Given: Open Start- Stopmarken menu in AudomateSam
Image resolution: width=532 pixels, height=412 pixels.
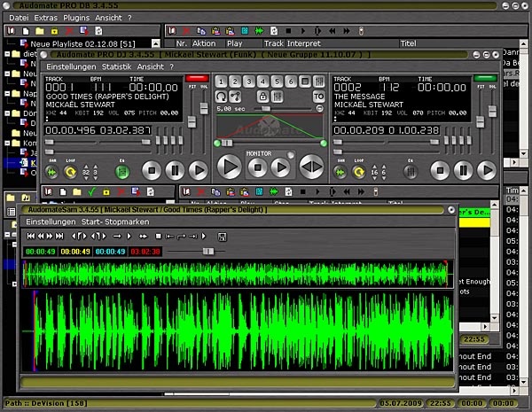Looking at the screenshot, I should pyautogui.click(x=115, y=222).
